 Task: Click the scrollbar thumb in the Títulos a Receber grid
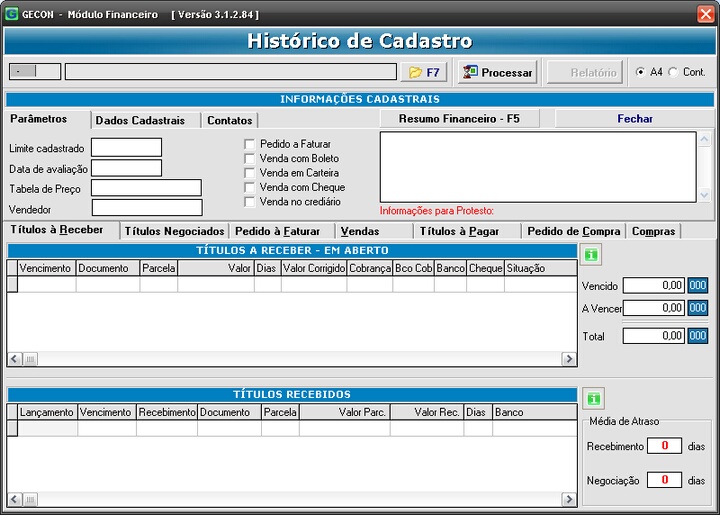(30, 359)
